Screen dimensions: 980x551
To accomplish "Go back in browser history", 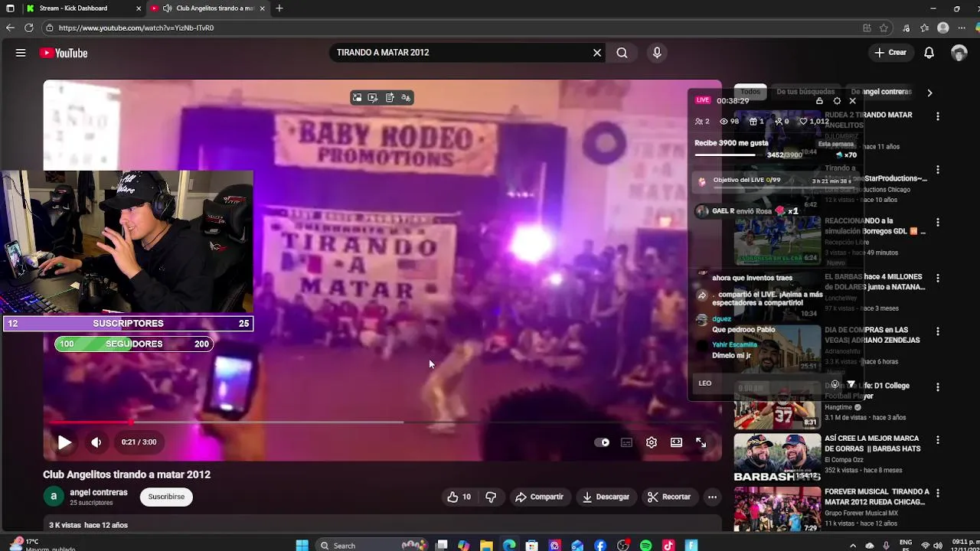I will [x=10, y=28].
